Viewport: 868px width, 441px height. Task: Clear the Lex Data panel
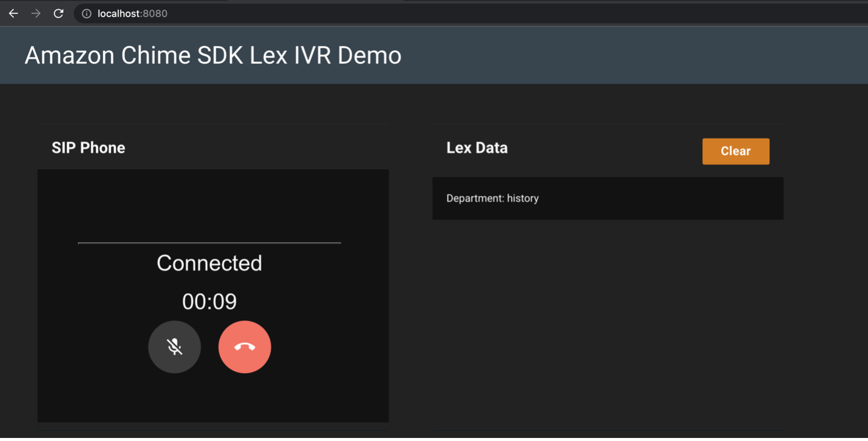(736, 152)
